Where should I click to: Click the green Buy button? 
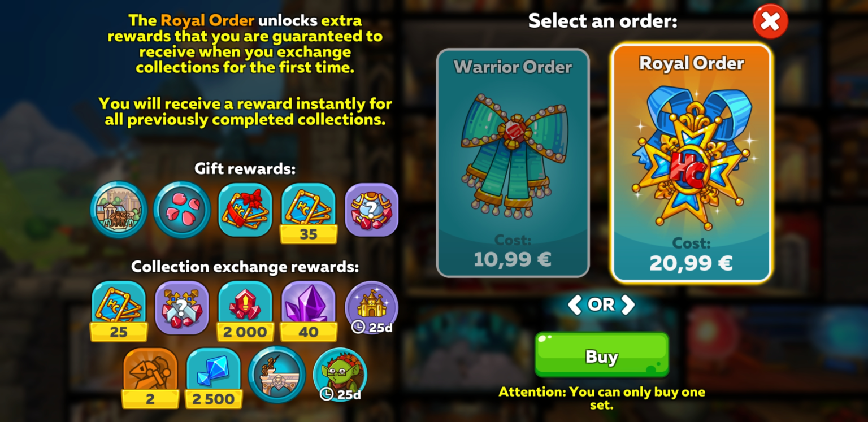pos(602,355)
